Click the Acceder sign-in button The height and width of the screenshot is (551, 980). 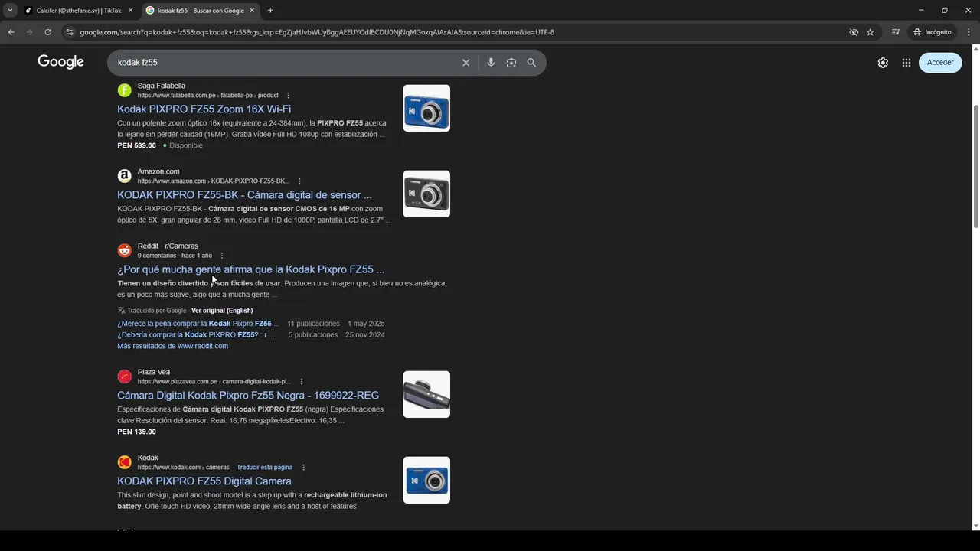click(x=940, y=63)
